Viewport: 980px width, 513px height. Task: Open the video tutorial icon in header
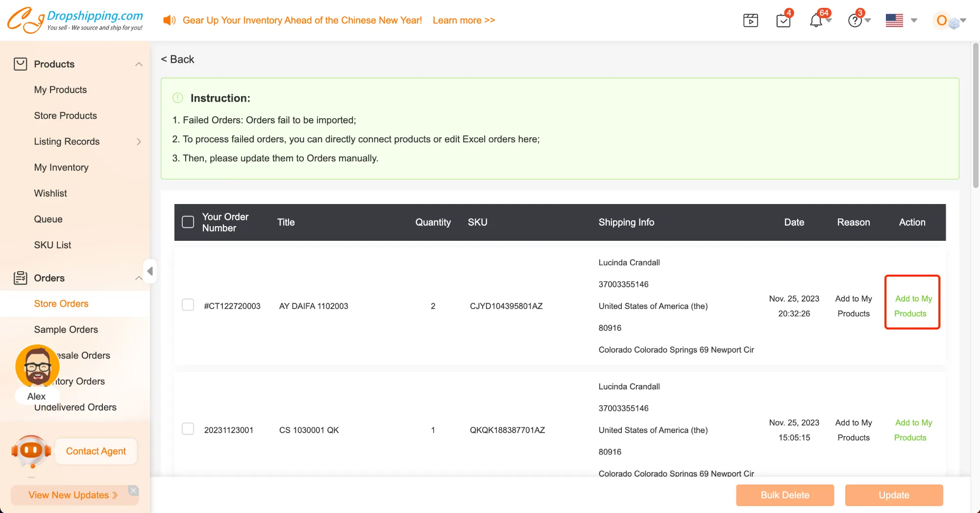coord(750,21)
